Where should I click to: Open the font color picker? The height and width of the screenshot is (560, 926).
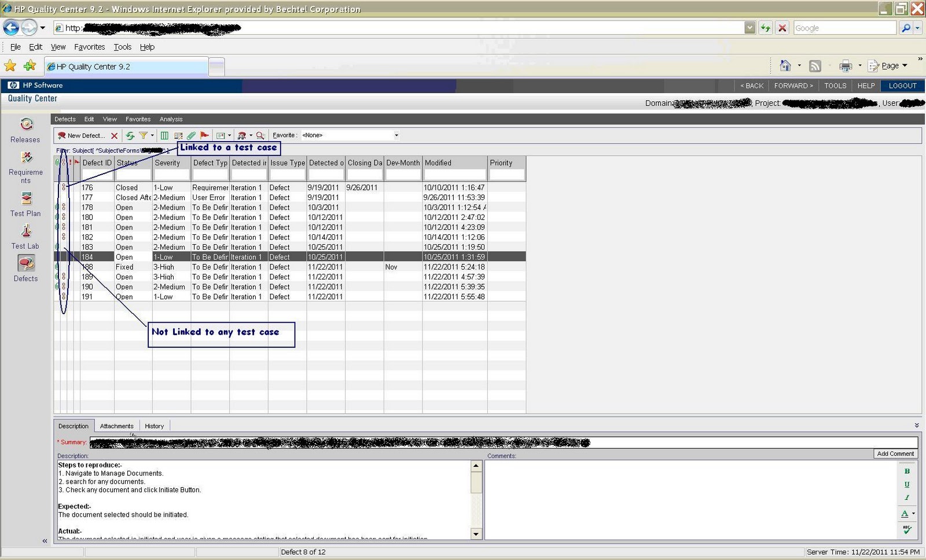tap(905, 513)
